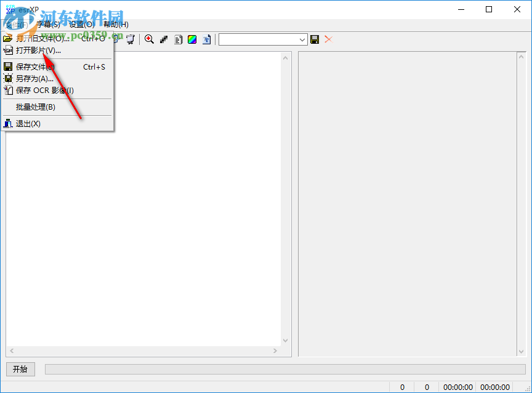This screenshot has width=532, height=393.
Task: Choose 保存 OCR 影像(I) menu item
Action: point(57,91)
